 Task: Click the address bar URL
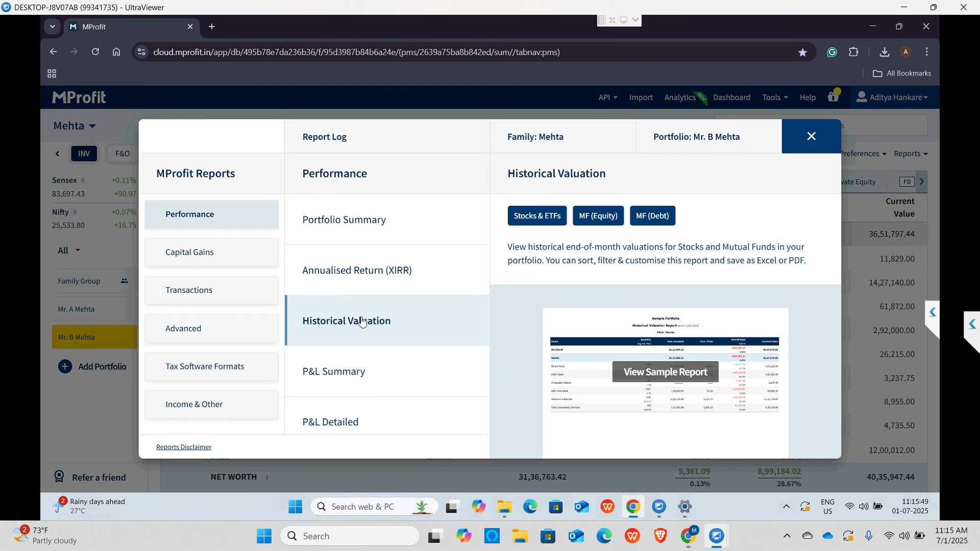point(356,52)
